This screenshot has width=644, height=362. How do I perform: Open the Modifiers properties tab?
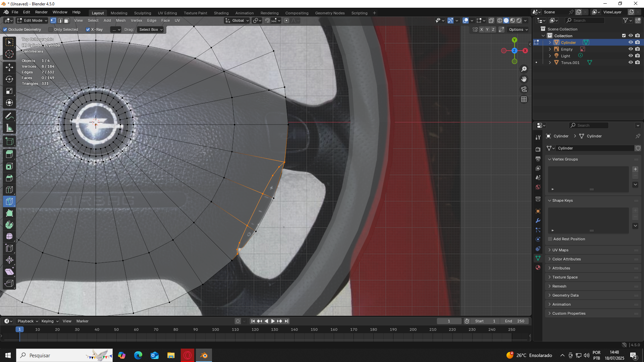click(538, 221)
